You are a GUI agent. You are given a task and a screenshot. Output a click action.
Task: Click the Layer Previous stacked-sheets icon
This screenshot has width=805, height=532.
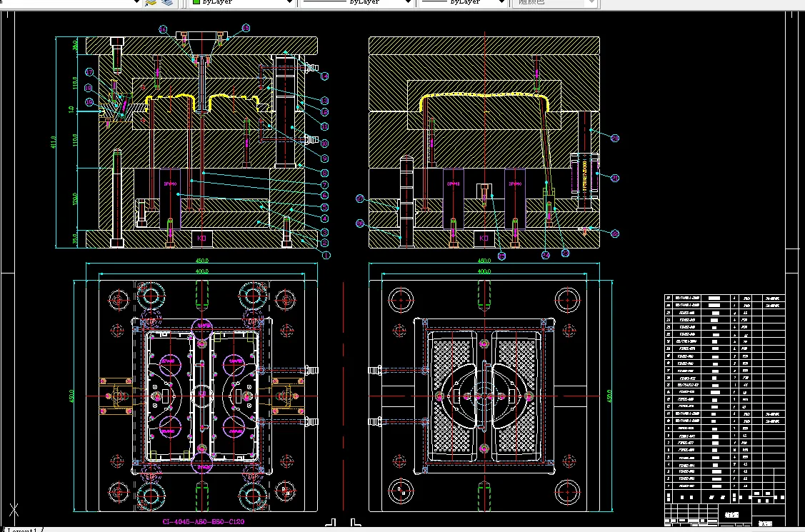coord(167,3)
